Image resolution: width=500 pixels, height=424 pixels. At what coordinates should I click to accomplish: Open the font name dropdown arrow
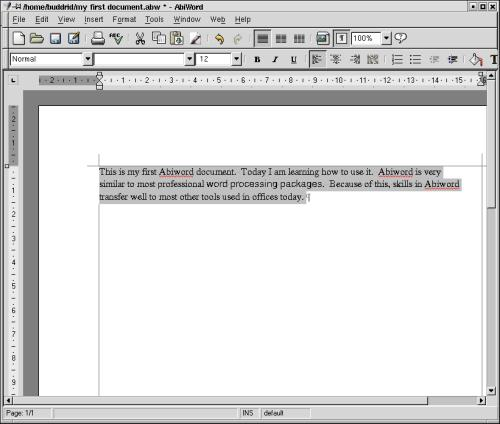tap(190, 59)
